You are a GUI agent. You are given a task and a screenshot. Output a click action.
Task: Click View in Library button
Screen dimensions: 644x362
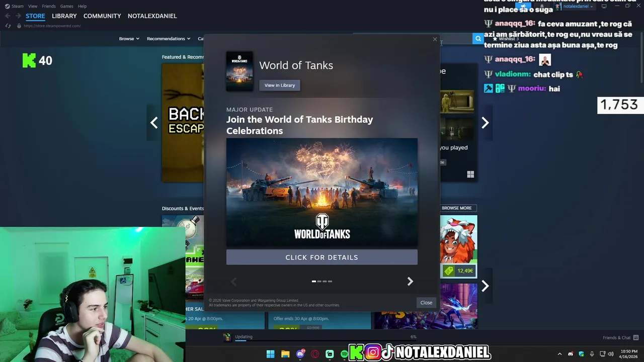click(x=280, y=85)
